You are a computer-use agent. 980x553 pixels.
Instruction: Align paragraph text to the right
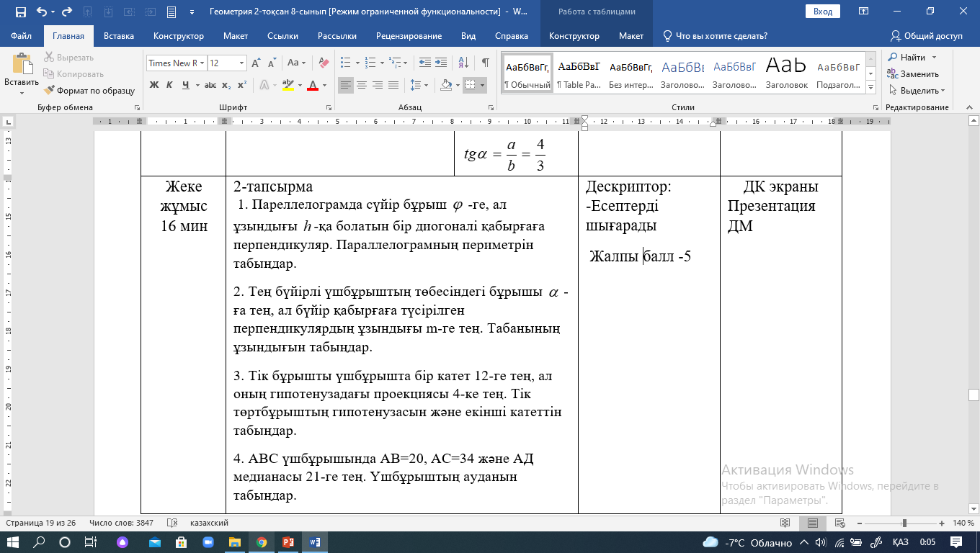(378, 85)
